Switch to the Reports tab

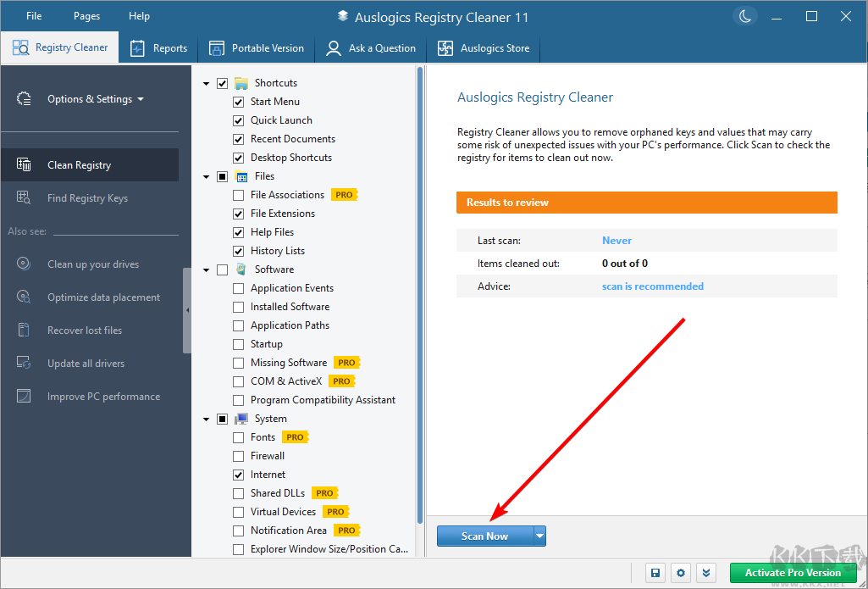point(159,47)
